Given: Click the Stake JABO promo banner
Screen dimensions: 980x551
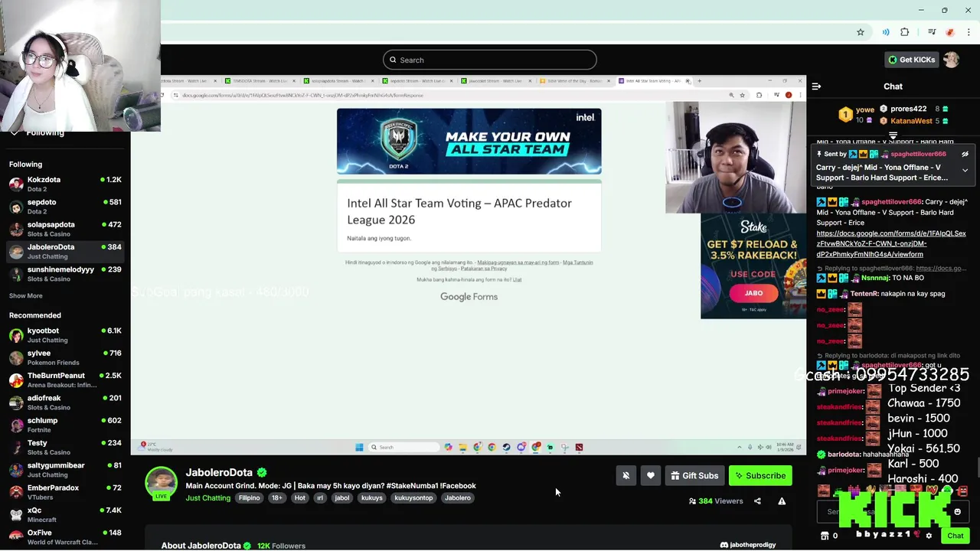Looking at the screenshot, I should [753, 266].
